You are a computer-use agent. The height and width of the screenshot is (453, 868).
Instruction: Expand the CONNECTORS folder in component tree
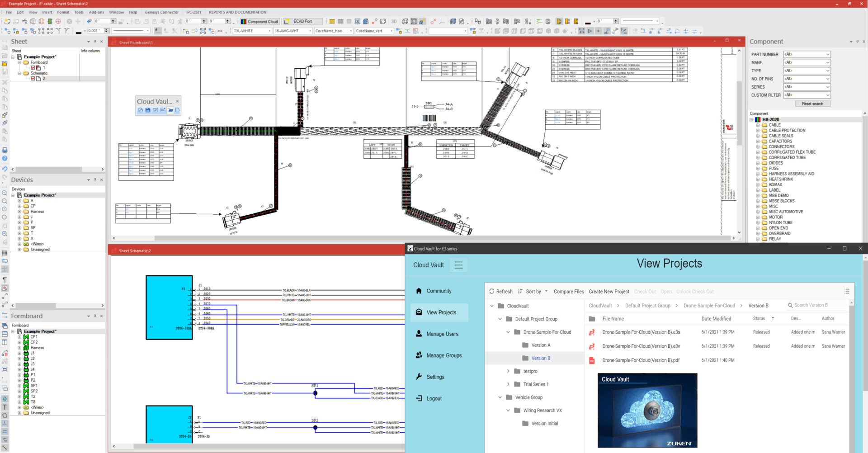click(758, 147)
